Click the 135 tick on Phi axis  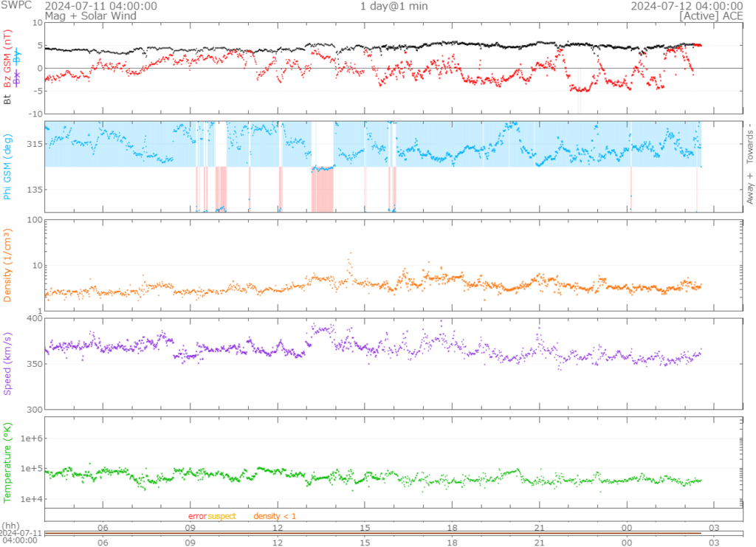point(35,190)
